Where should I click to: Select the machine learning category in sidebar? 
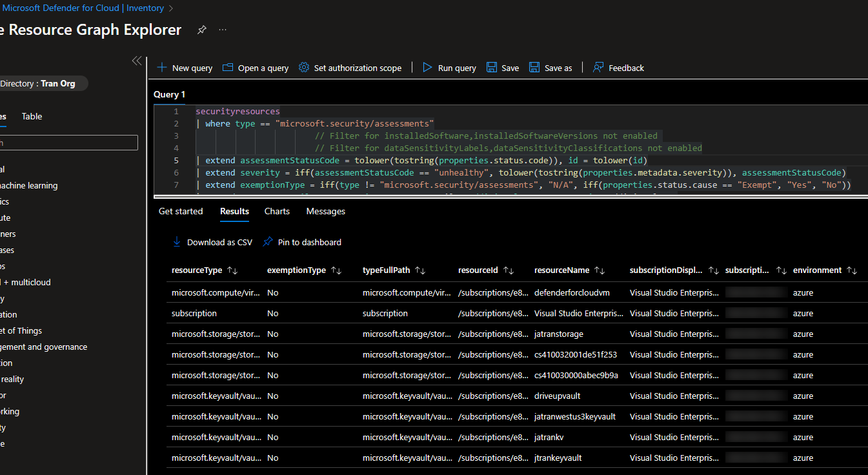(28, 185)
